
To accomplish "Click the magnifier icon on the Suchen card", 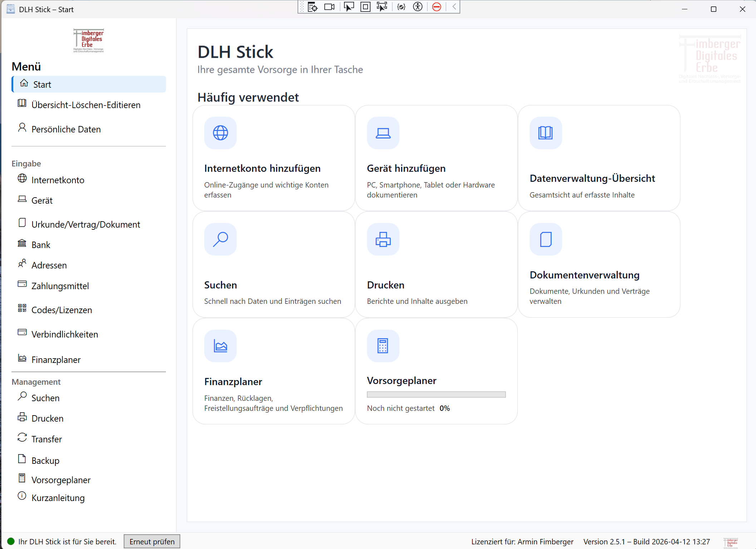I will point(220,239).
